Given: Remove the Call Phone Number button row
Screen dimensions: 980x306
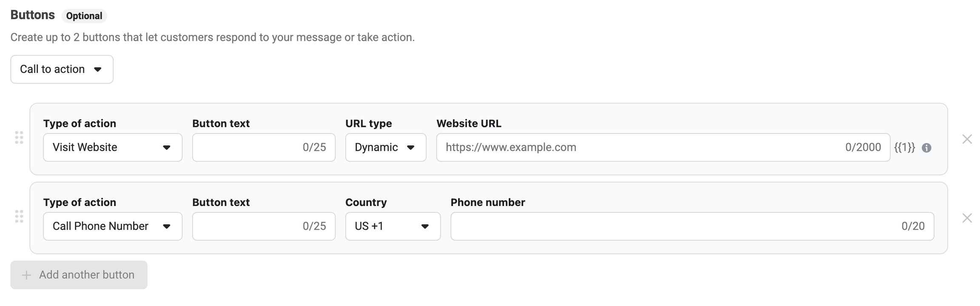Looking at the screenshot, I should pos(967,218).
